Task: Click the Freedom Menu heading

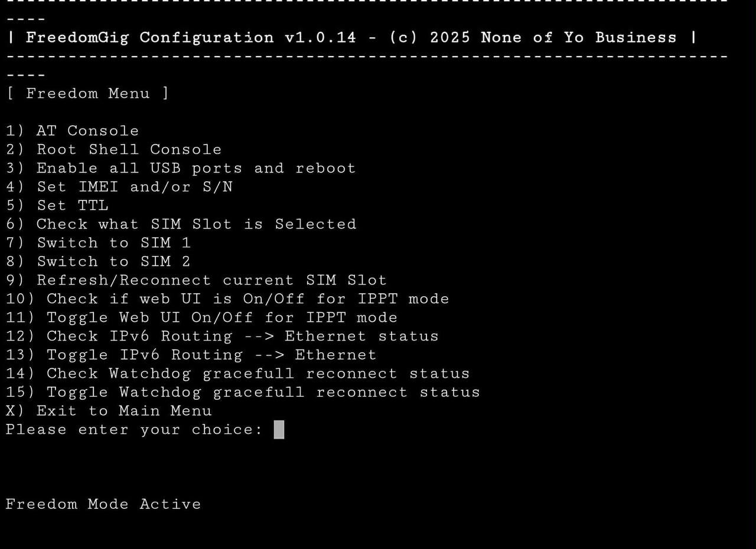Action: click(x=87, y=93)
